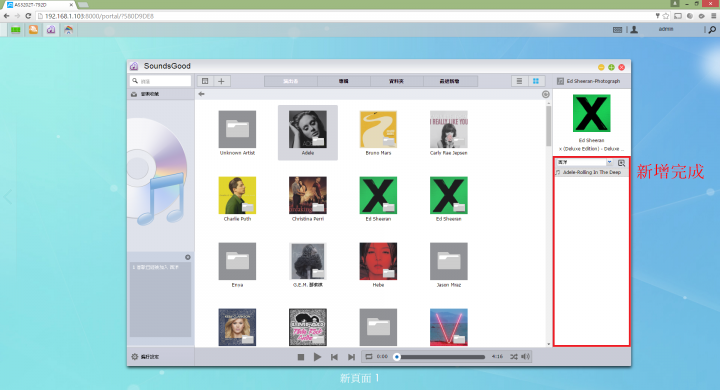Image resolution: width=720 pixels, height=390 pixels.
Task: Open the browser hamburger menu
Action: pyautogui.click(x=714, y=16)
